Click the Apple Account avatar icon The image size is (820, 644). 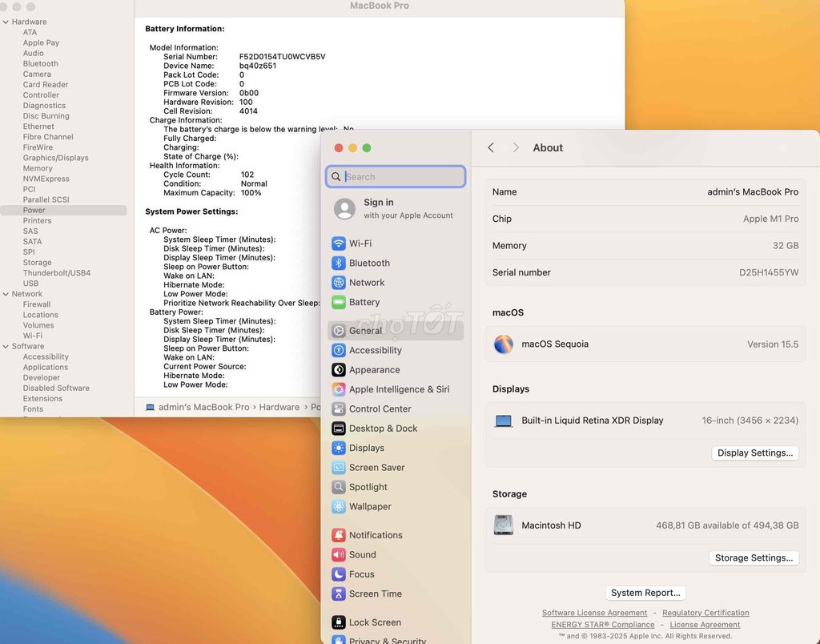click(x=344, y=209)
